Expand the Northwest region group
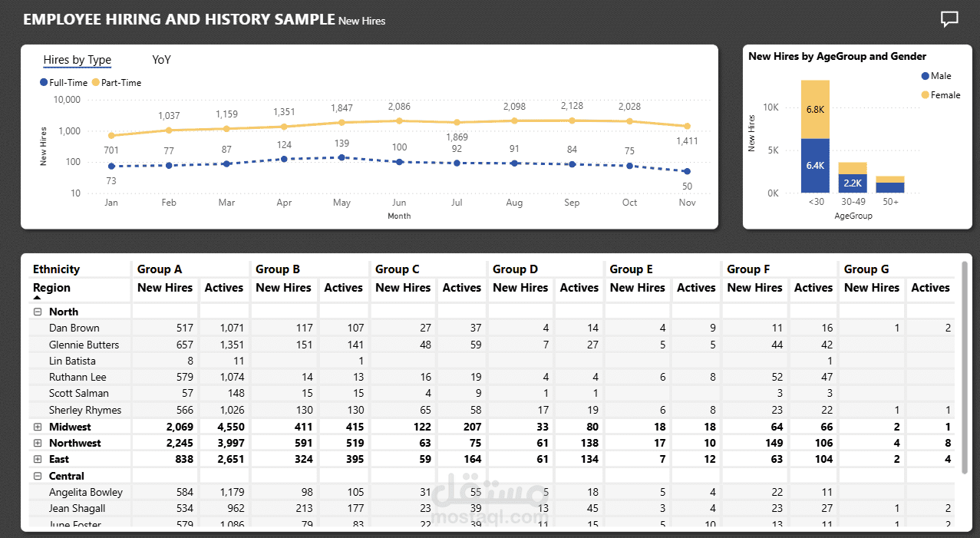 (38, 443)
